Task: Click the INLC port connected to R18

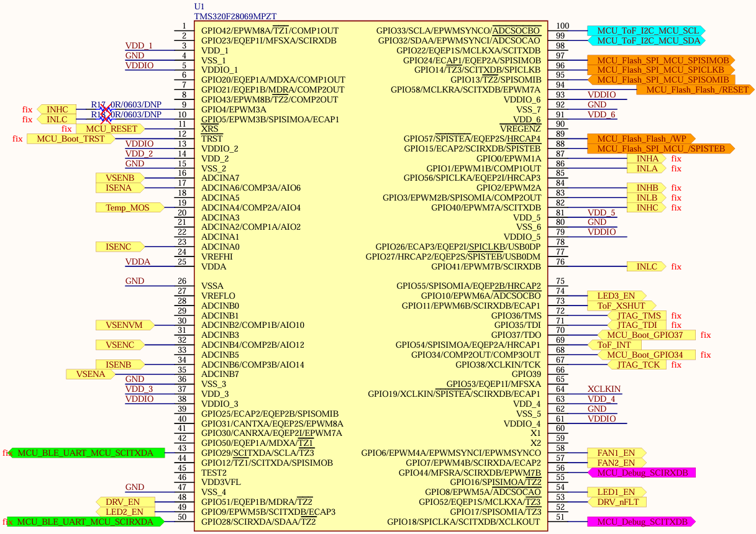Action: tap(57, 119)
